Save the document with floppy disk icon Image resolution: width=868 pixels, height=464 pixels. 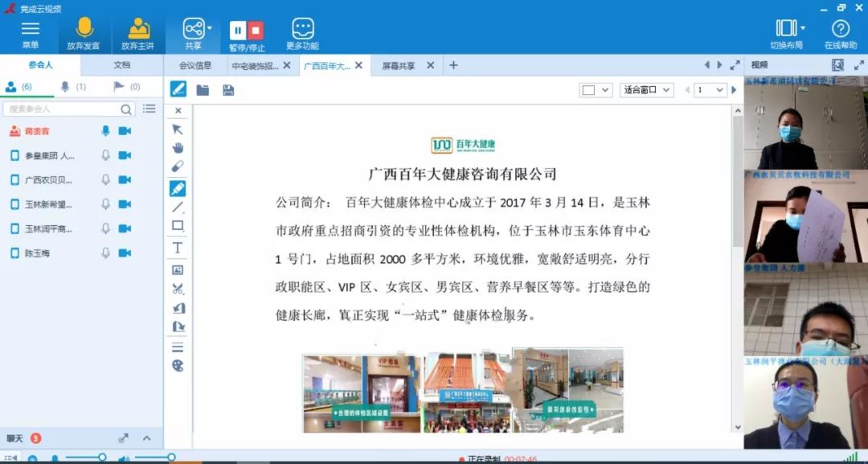click(x=228, y=90)
